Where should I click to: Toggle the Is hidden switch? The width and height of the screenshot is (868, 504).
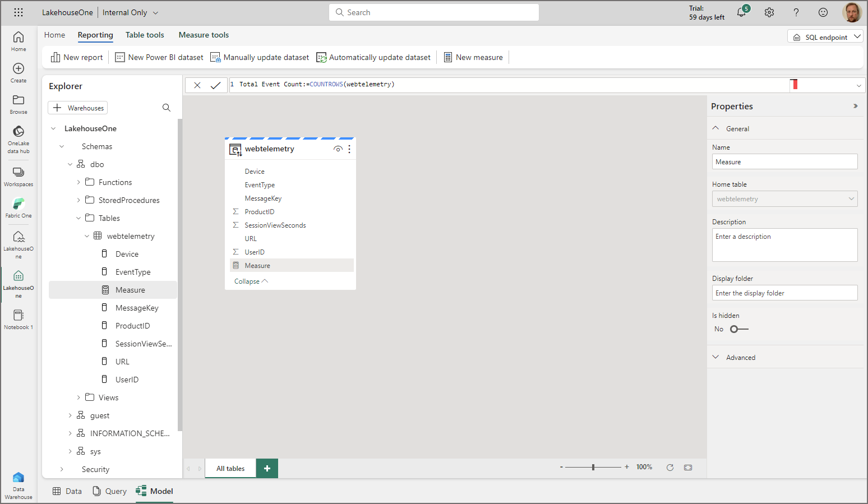click(x=739, y=329)
